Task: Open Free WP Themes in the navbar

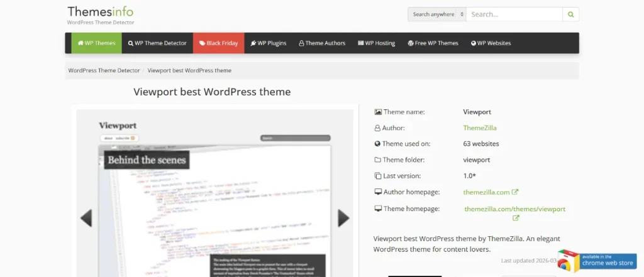Action: click(433, 43)
